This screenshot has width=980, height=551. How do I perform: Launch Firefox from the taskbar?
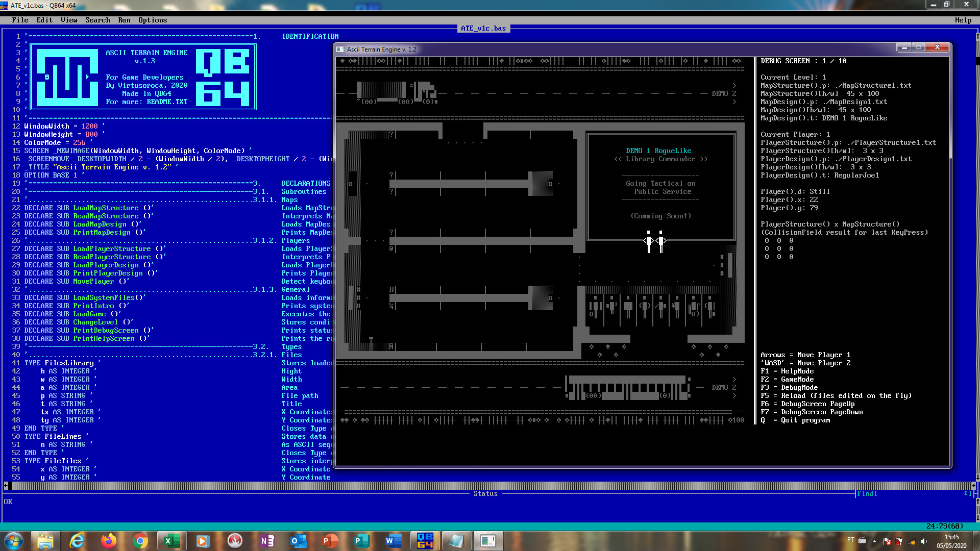click(x=108, y=541)
